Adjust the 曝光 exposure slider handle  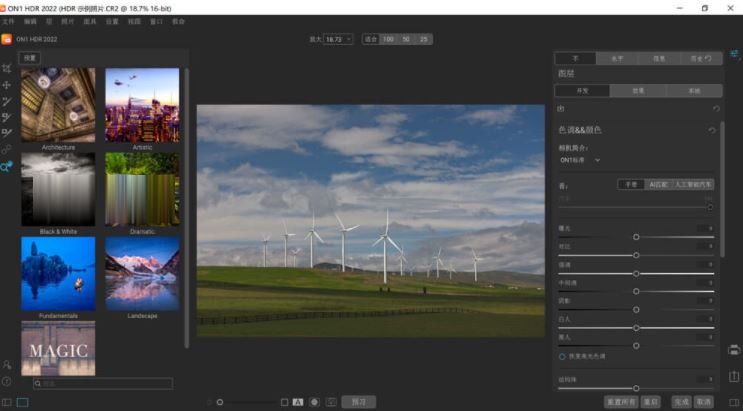point(636,237)
